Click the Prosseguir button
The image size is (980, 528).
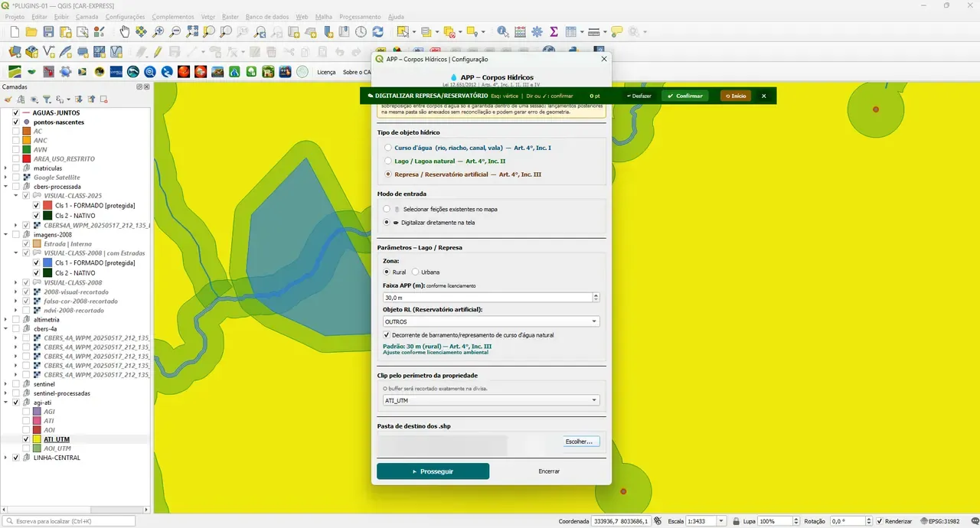click(433, 471)
